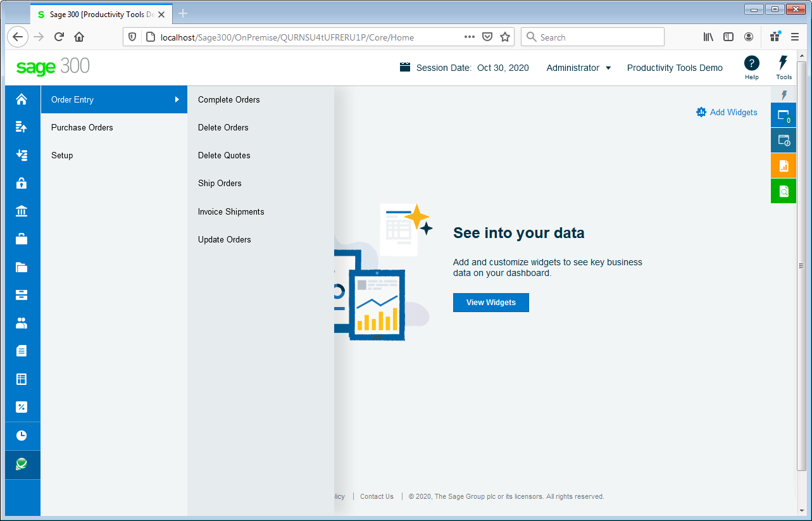Click the table grid icon in the sidebar

coord(22,379)
